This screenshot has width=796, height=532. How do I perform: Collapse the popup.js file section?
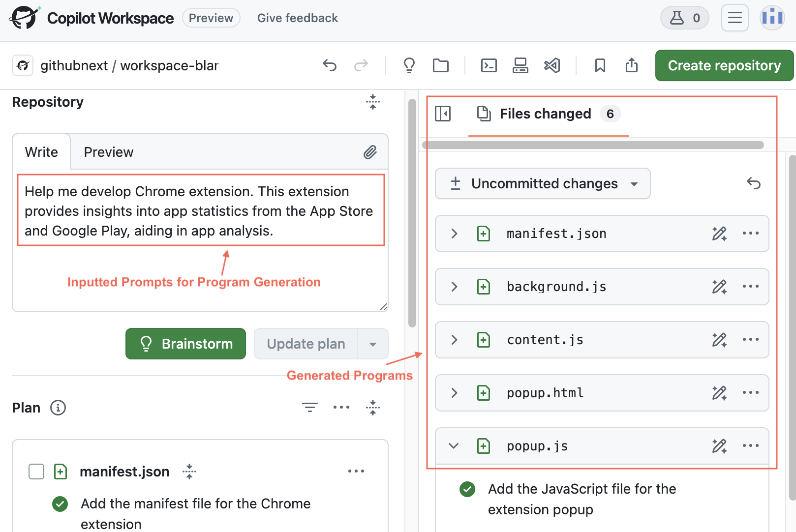click(x=454, y=446)
